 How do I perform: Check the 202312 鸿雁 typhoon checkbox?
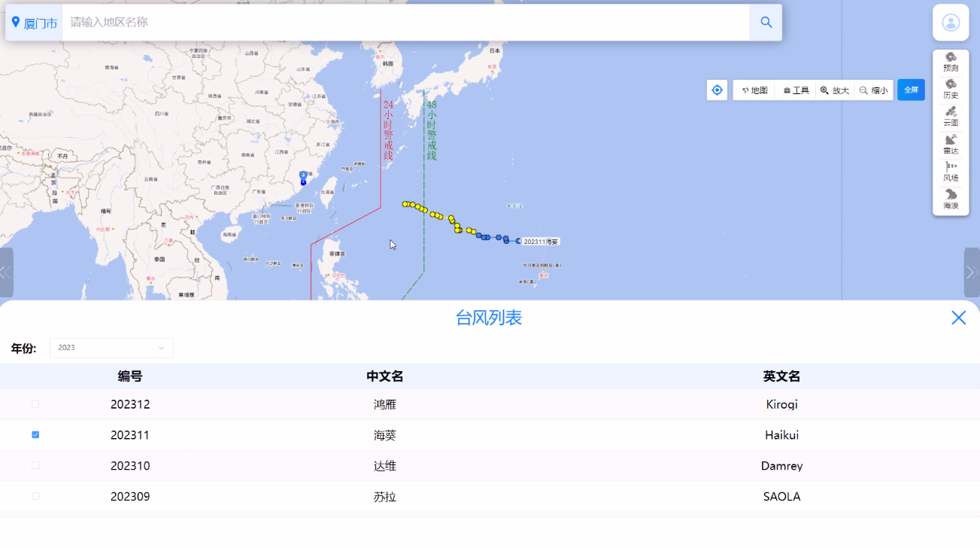[35, 404]
